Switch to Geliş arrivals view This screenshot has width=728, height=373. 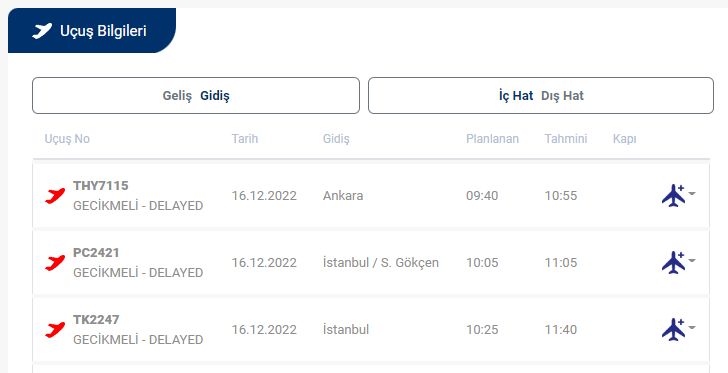coord(177,96)
